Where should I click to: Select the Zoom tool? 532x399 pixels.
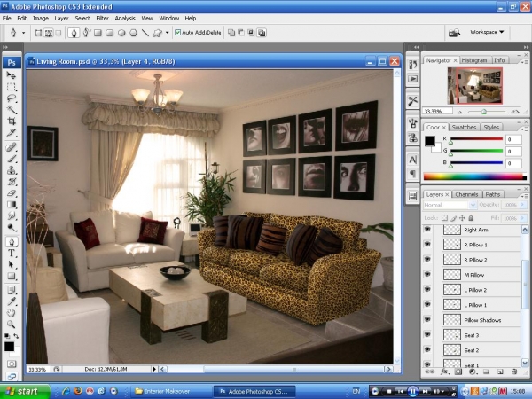click(x=12, y=325)
